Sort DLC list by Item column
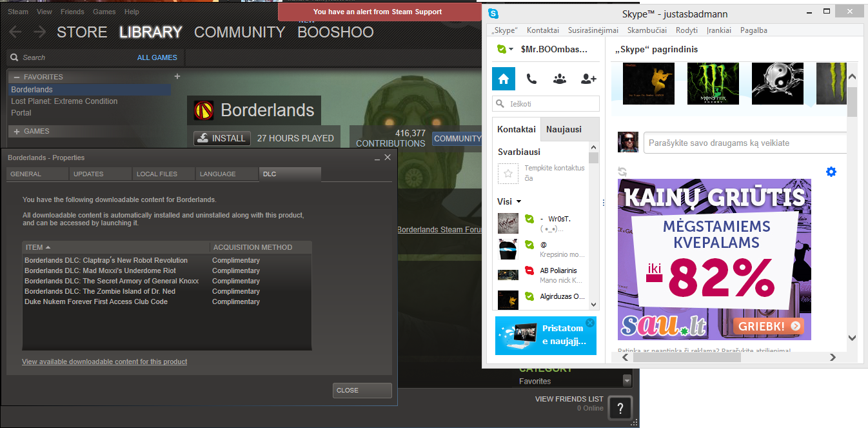 pyautogui.click(x=116, y=247)
